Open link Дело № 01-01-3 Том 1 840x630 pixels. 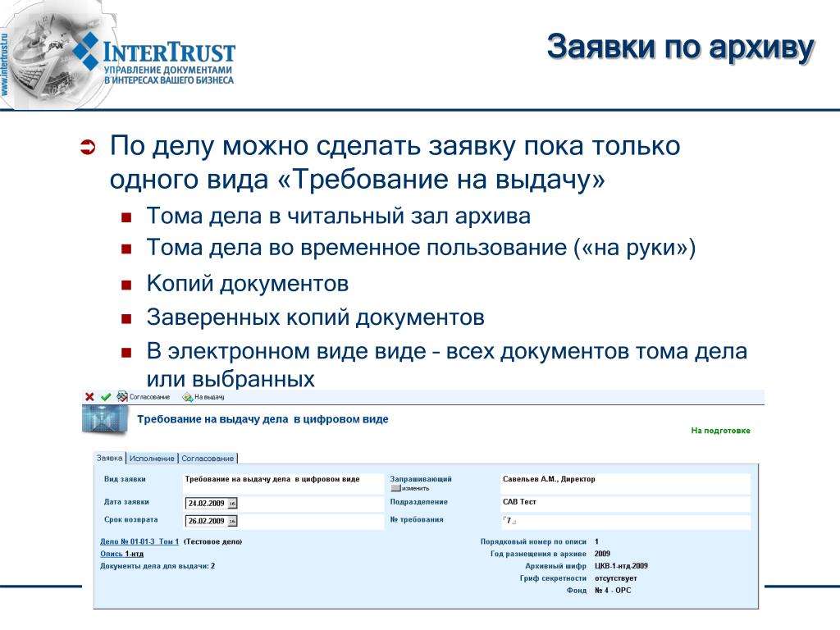click(x=139, y=541)
